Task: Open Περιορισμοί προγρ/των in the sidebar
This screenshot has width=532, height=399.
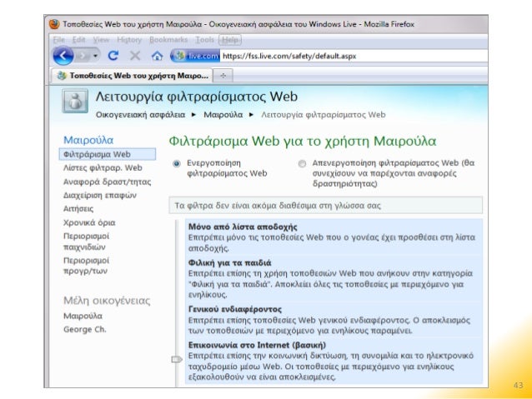Action: click(x=86, y=266)
